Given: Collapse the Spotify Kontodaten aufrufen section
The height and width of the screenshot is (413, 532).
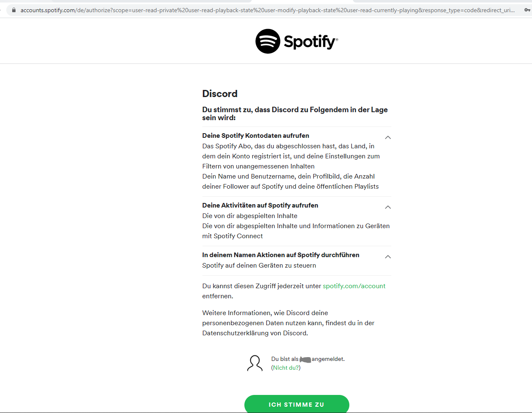Looking at the screenshot, I should pos(388,137).
